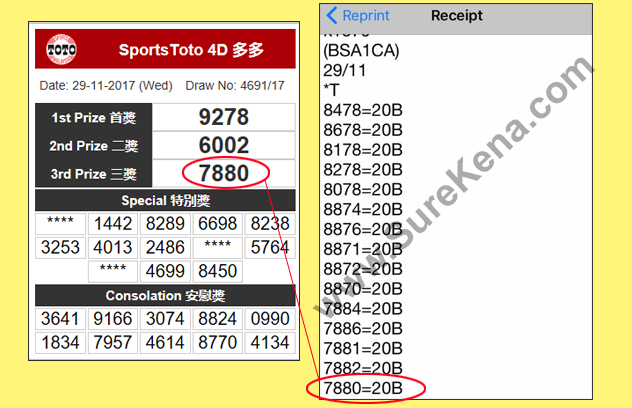Click special number 3253

pyautogui.click(x=60, y=248)
